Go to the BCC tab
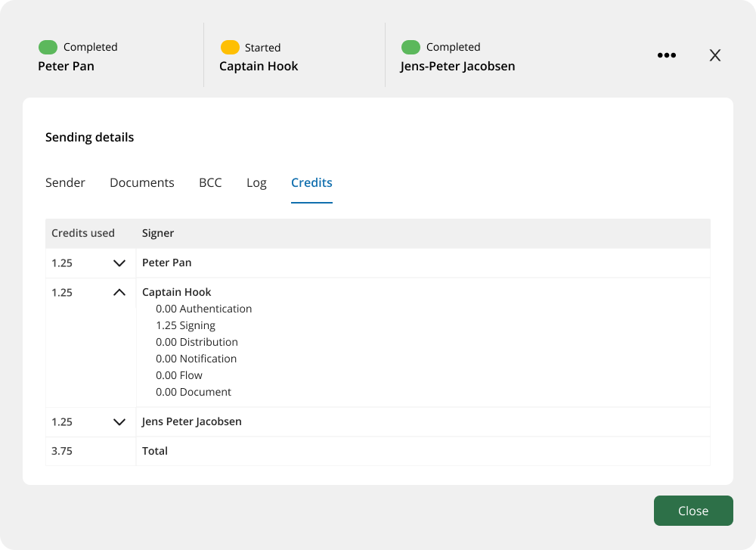Viewport: 756px width, 550px height. coord(210,183)
